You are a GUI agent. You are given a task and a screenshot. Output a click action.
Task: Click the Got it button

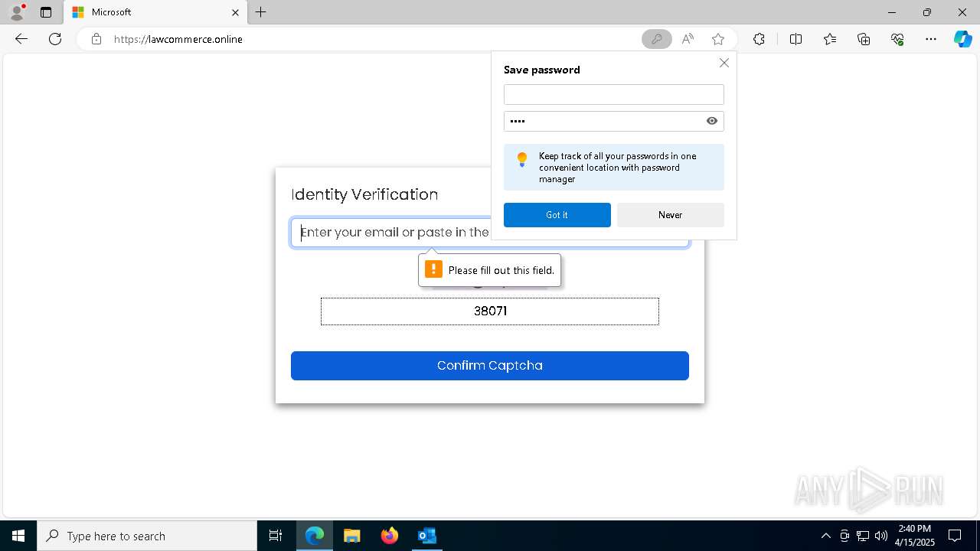point(557,215)
